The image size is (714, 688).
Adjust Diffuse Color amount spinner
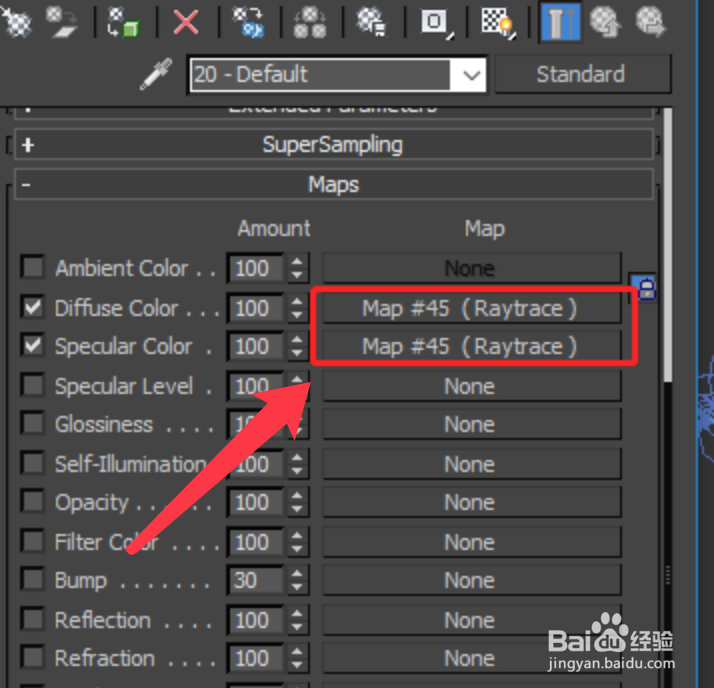(297, 308)
